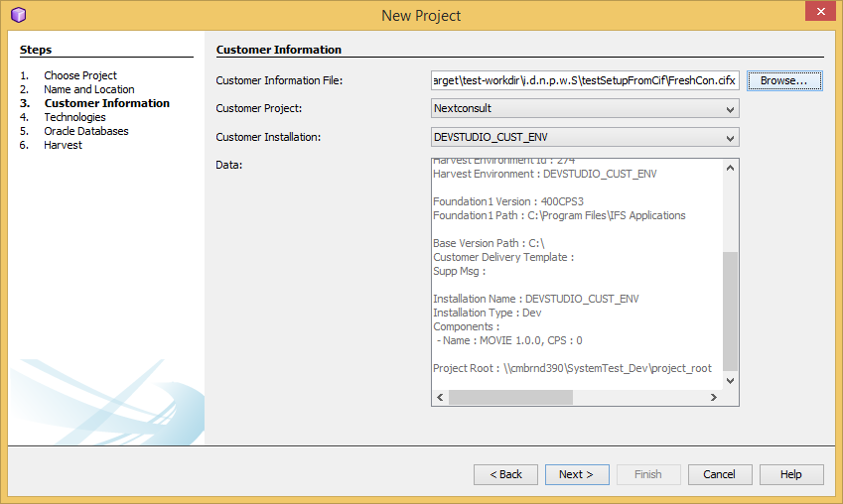The width and height of the screenshot is (843, 504).
Task: Expand the Customer Installation combo box
Action: tap(585, 138)
